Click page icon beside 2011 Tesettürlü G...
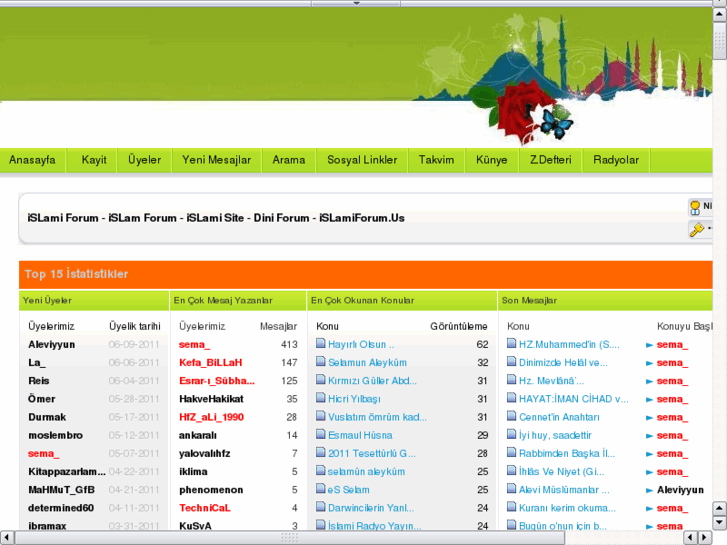727x545 pixels. pyautogui.click(x=320, y=452)
